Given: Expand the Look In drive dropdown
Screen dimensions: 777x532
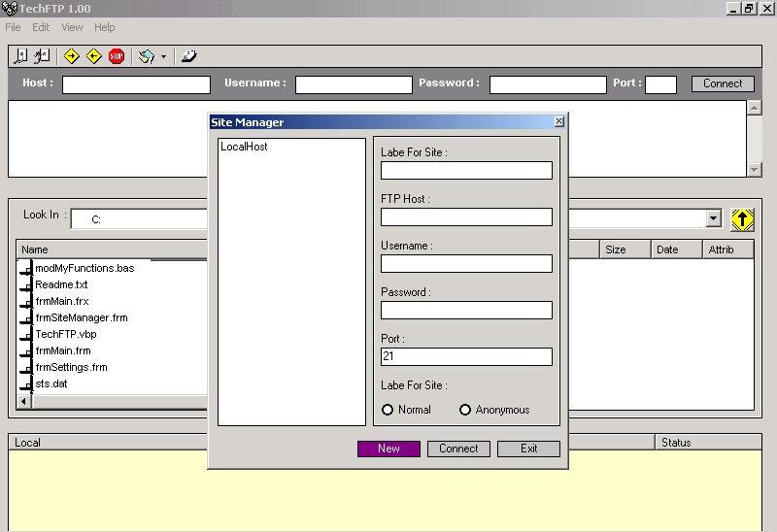Looking at the screenshot, I should click(x=714, y=219).
